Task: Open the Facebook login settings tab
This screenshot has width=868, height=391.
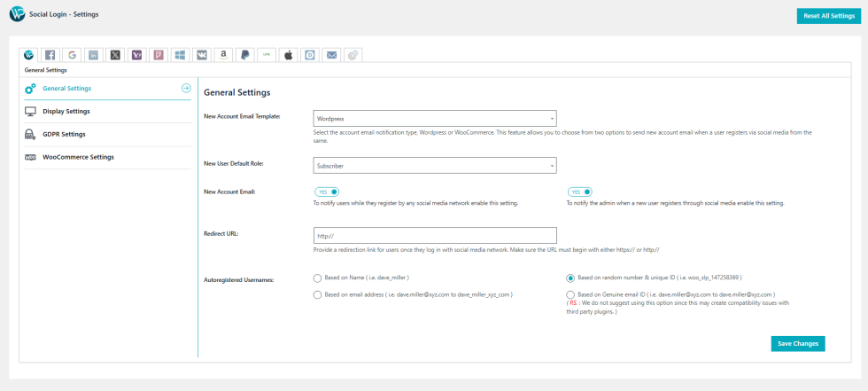Action: 50,55
